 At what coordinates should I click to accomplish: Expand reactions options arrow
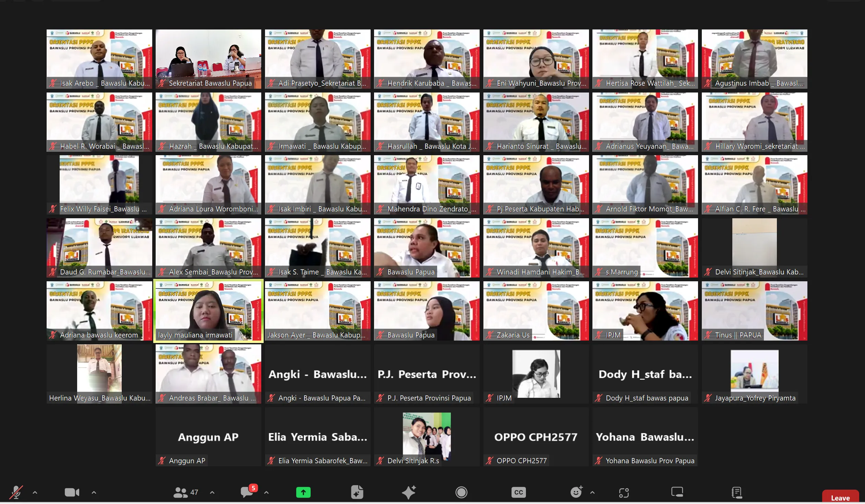point(592,492)
